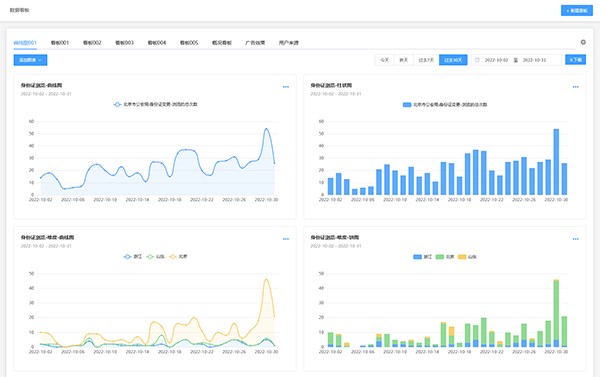The width and height of the screenshot is (600, 377).
Task: Open the dashboard settings gear icon
Action: [583, 42]
